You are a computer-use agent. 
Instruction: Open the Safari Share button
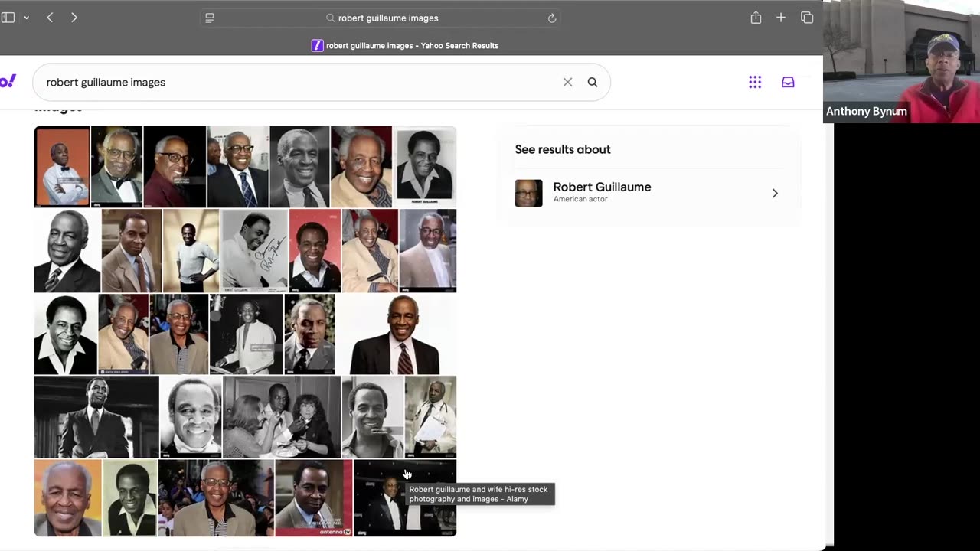click(756, 18)
